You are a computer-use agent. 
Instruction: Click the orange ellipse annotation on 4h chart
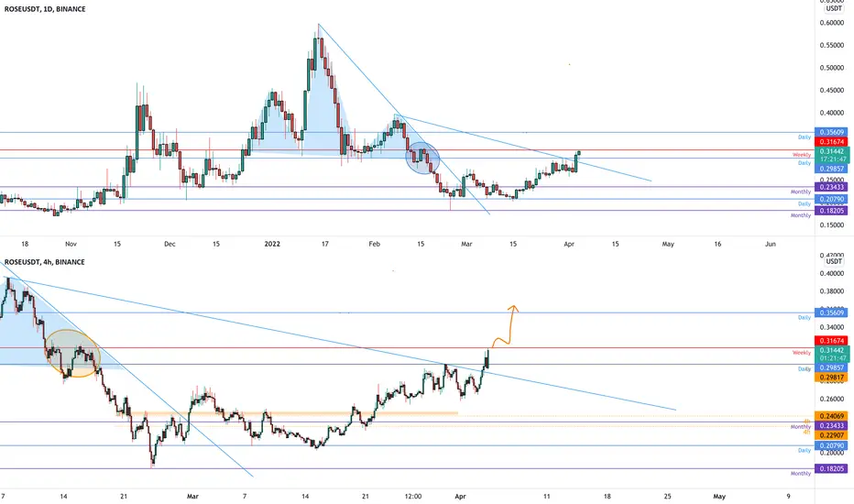72,354
